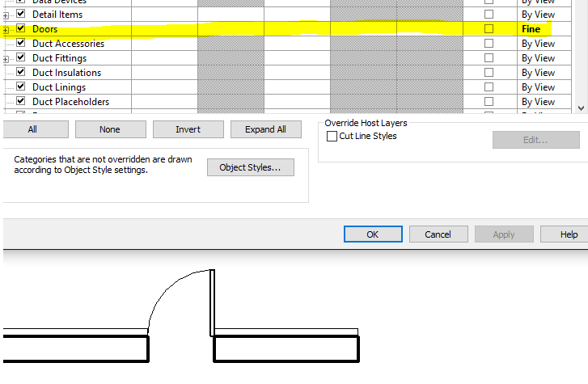The height and width of the screenshot is (384, 588).
Task: Open Help for this dialog
Action: point(569,234)
